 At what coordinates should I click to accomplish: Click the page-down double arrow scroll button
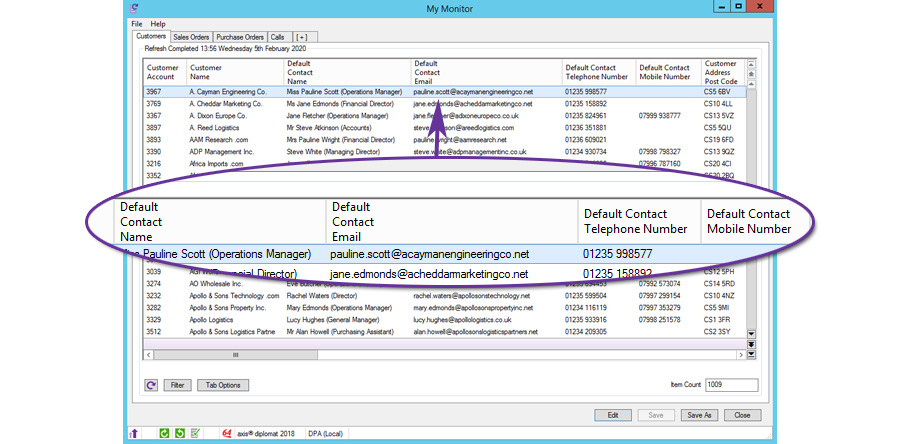(751, 344)
